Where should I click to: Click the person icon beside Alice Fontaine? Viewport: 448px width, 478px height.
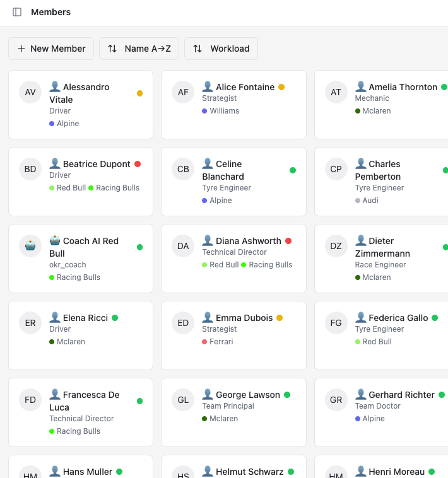(208, 87)
